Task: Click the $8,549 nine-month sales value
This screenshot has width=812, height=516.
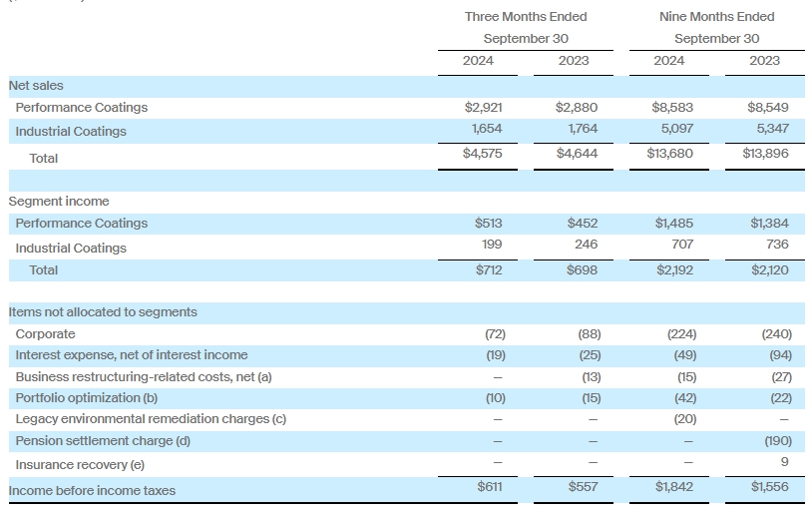Action: coord(768,107)
